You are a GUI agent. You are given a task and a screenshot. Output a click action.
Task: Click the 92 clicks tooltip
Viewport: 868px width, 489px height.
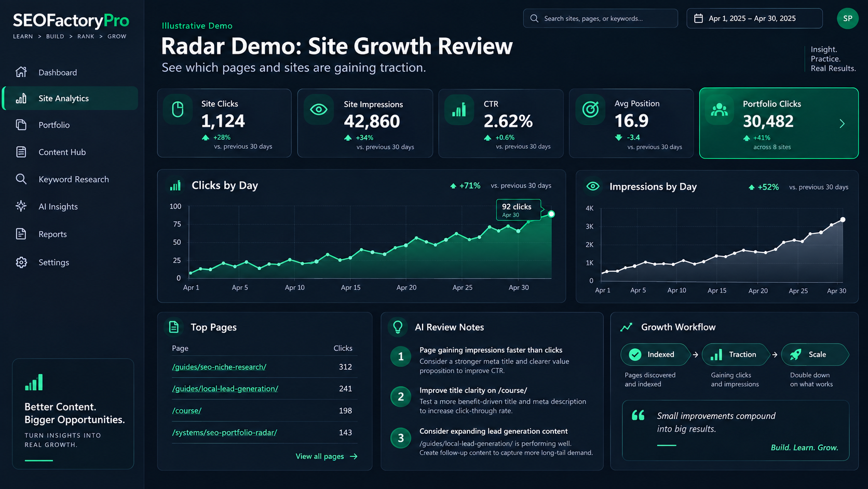tap(518, 210)
